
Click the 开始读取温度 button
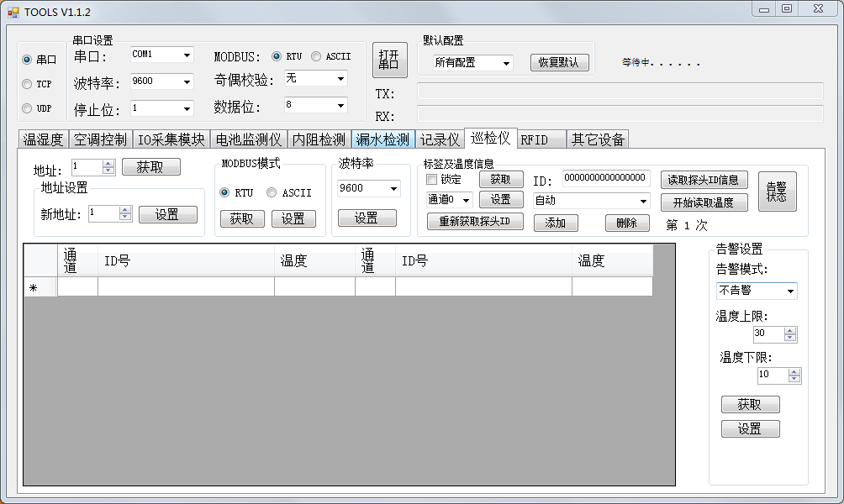click(x=704, y=202)
